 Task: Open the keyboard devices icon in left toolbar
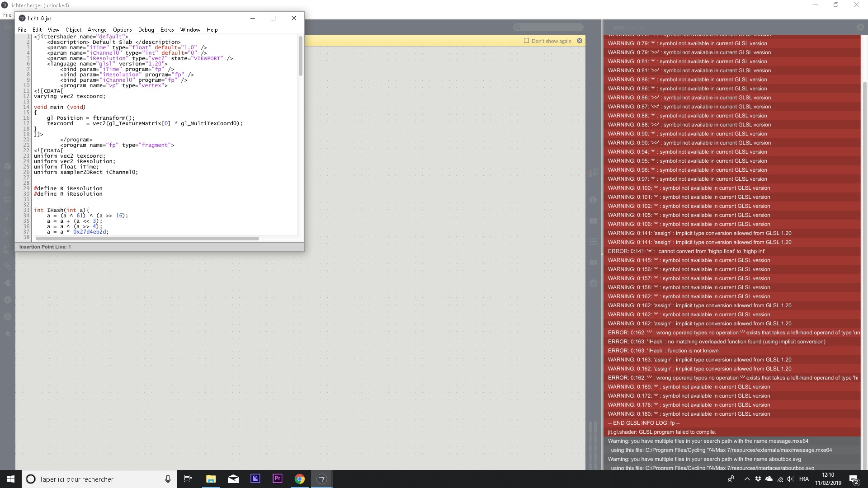pyautogui.click(x=8, y=199)
